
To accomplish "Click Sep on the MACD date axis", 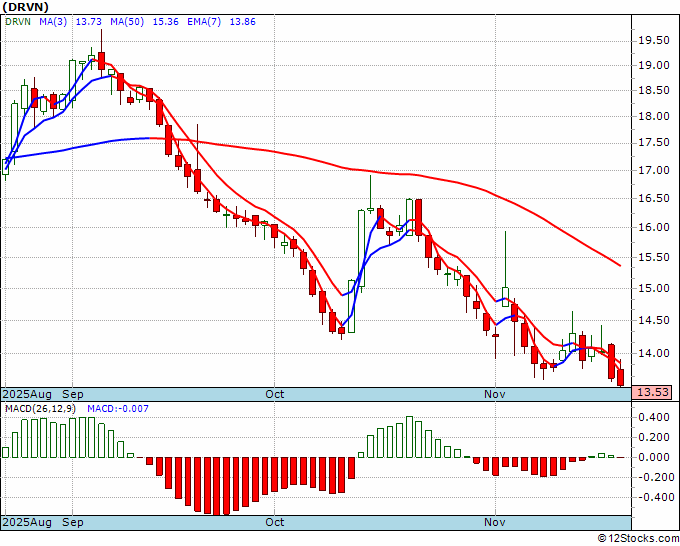I will pos(73,522).
